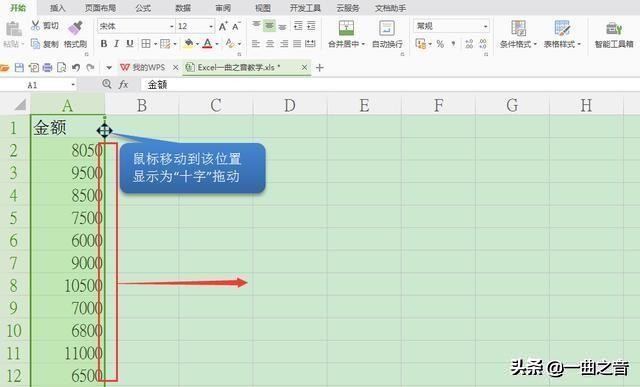The width and height of the screenshot is (640, 387).
Task: Align text left in ribbon
Action: pyautogui.click(x=256, y=44)
